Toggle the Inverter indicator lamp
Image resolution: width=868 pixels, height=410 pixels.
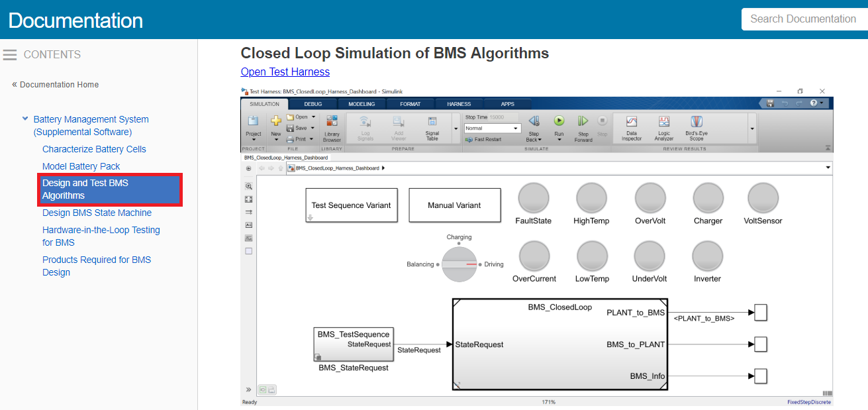[x=708, y=256]
